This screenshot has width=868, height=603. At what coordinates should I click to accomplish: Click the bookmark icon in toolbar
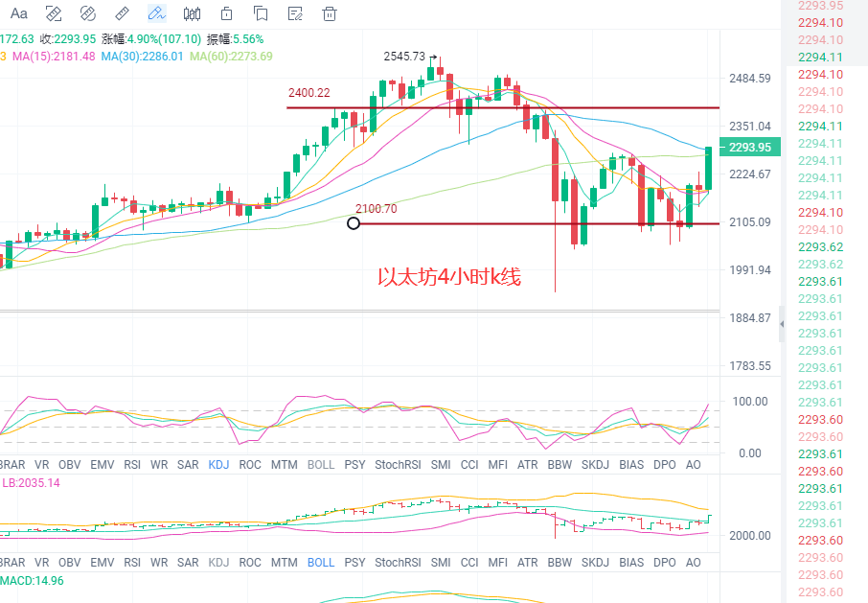261,13
